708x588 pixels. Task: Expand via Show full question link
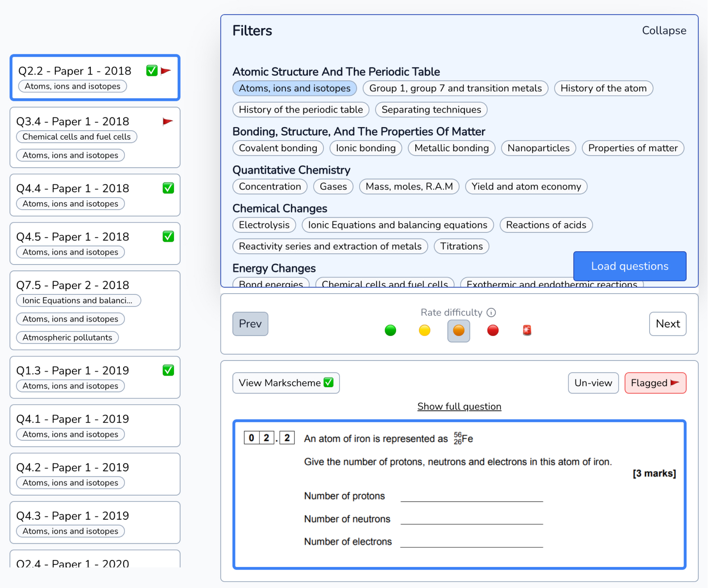point(459,406)
